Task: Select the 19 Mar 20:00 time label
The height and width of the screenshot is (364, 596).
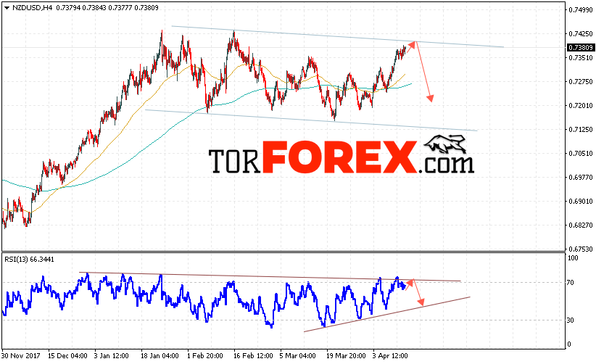Action: (x=346, y=356)
